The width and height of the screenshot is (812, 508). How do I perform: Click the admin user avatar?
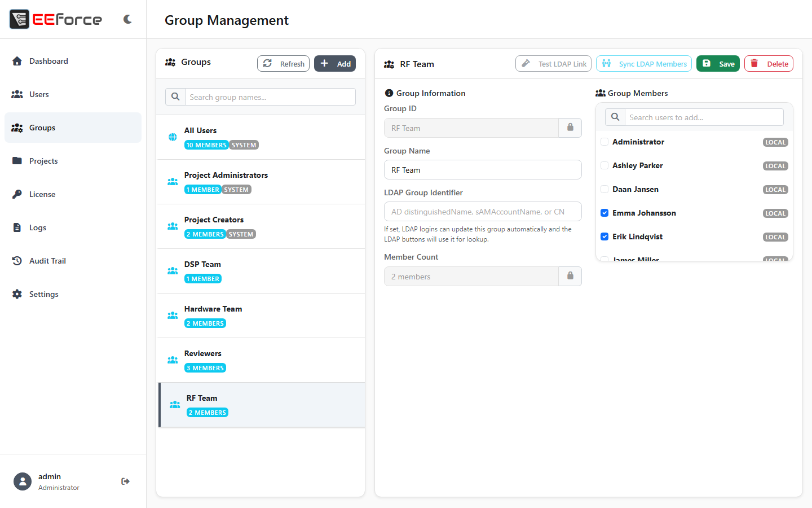tap(23, 481)
